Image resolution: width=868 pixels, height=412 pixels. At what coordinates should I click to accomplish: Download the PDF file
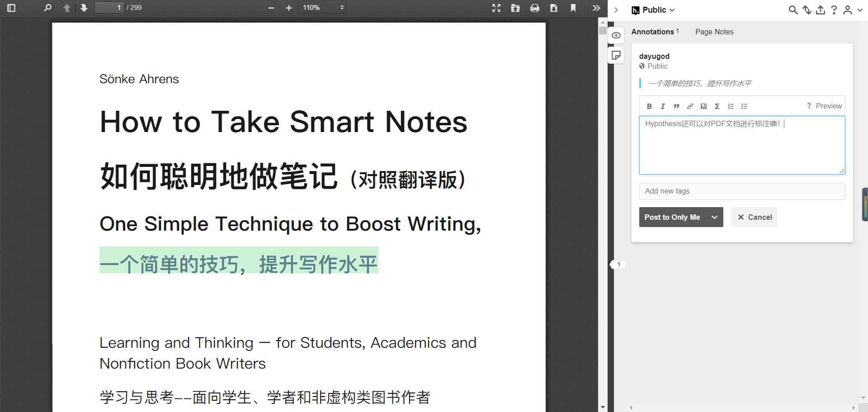tap(554, 8)
